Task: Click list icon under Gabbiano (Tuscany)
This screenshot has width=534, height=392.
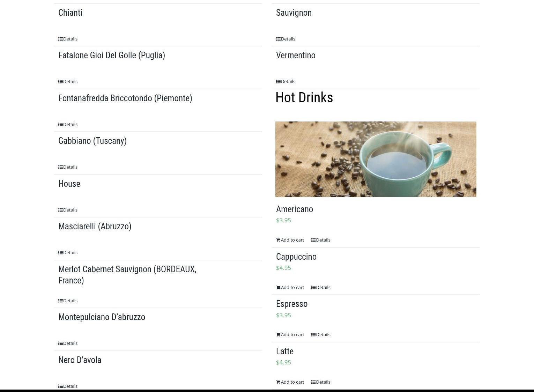Action: (x=60, y=167)
